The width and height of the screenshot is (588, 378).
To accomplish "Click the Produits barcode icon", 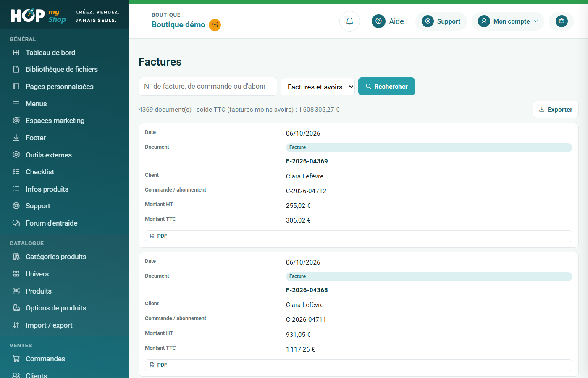I will (x=16, y=291).
